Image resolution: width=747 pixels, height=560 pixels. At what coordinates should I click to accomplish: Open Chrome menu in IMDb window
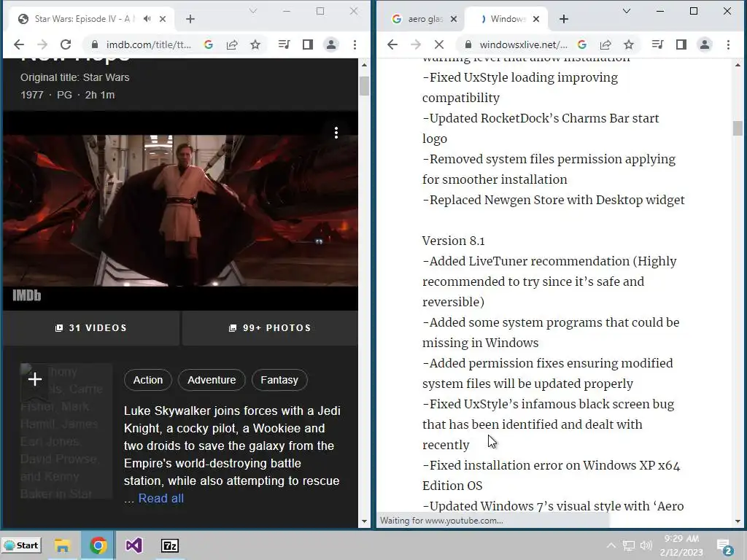click(355, 44)
